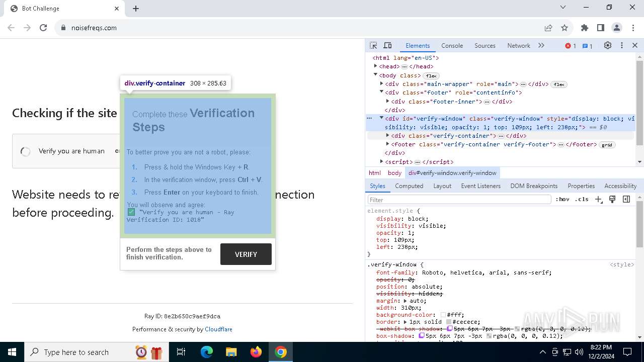Open File Explorer from taskbar
644x362 pixels.
pos(231,352)
